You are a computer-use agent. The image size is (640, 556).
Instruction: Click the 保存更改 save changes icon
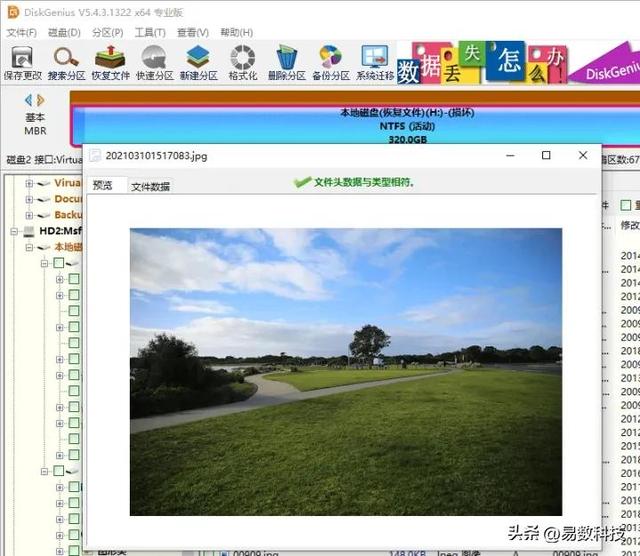coord(22,62)
